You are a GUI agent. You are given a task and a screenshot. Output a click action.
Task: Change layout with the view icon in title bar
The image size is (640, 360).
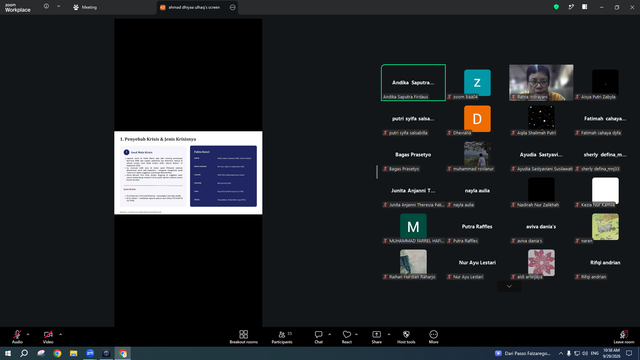coord(585,7)
